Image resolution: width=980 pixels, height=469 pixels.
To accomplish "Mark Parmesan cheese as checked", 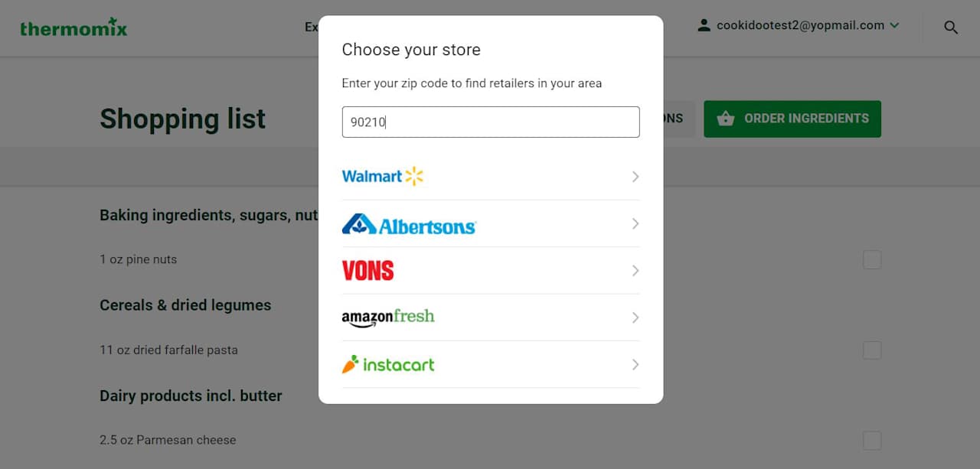I will click(872, 441).
